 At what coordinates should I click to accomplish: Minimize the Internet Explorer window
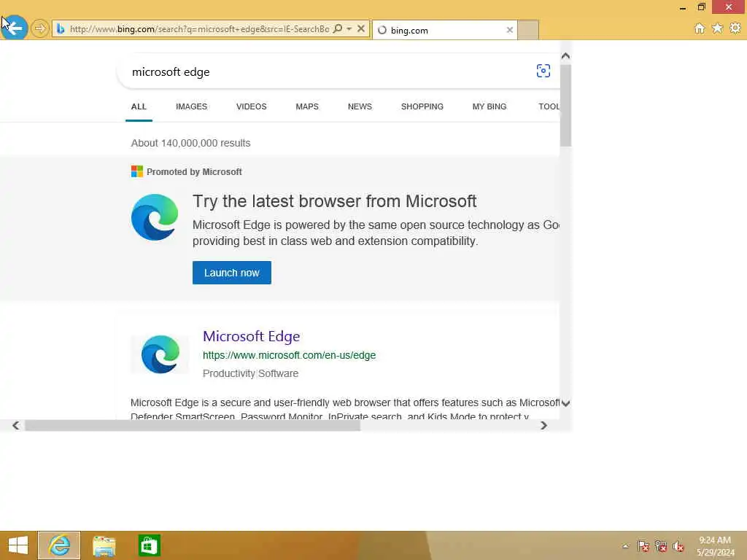click(683, 7)
